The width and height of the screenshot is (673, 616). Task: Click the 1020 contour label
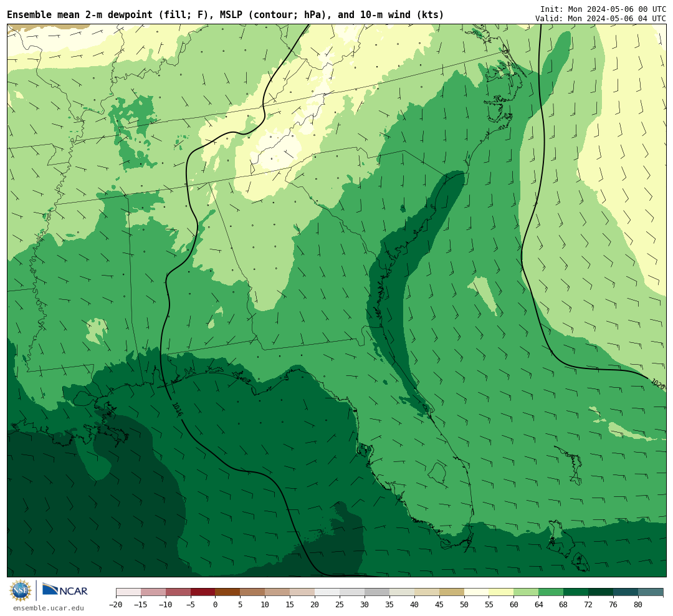657,383
